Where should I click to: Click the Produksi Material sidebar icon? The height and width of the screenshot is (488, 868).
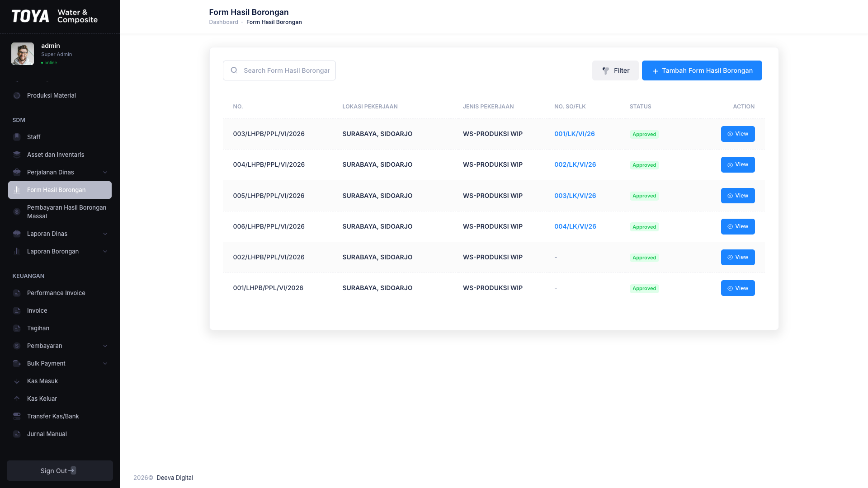pos(17,95)
